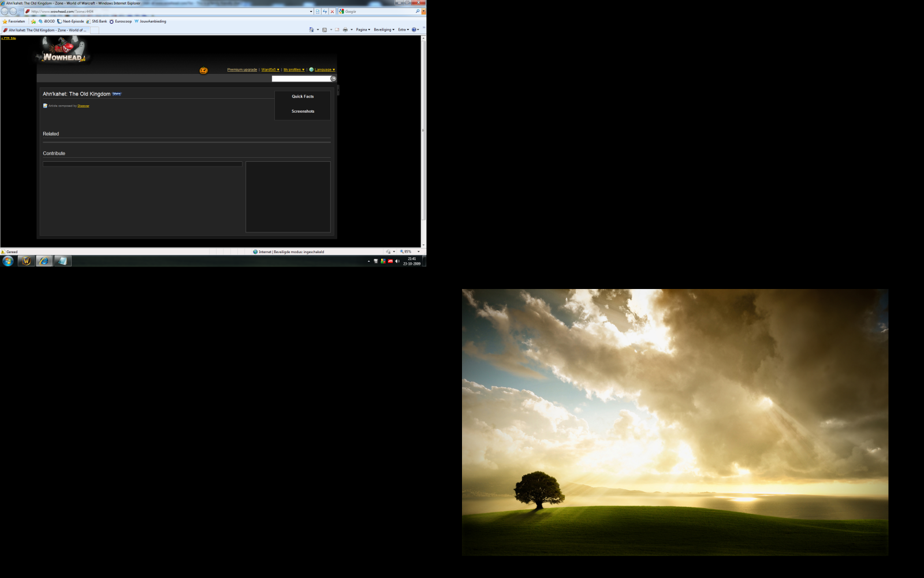Viewport: 924px width, 578px height.
Task: Click the Wowhead search magnifier button
Action: (x=333, y=79)
